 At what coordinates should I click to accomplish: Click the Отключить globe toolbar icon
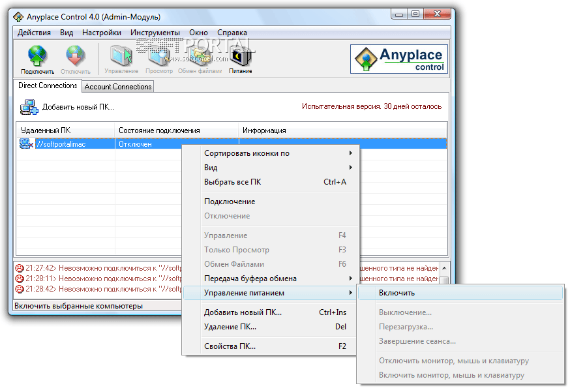click(x=75, y=56)
